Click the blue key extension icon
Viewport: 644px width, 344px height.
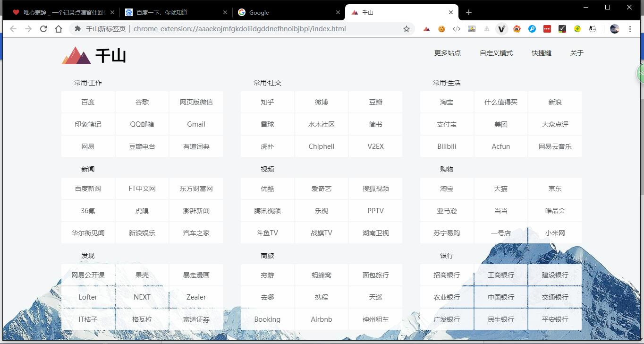532,29
